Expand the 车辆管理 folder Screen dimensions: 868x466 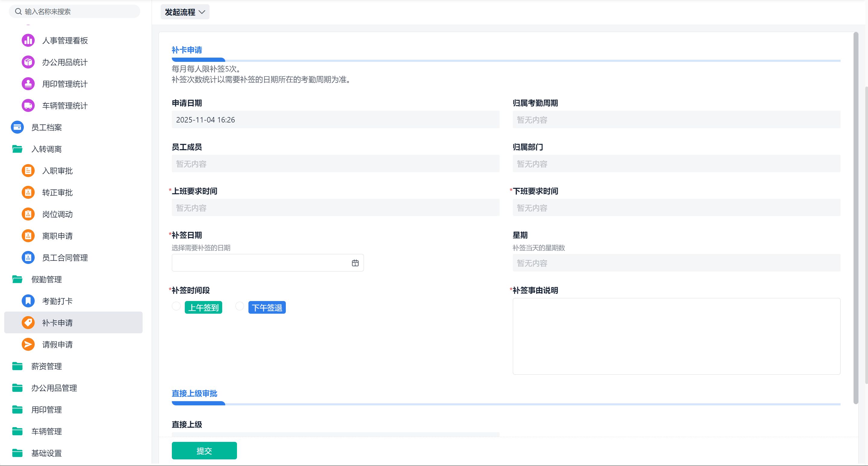click(x=46, y=431)
